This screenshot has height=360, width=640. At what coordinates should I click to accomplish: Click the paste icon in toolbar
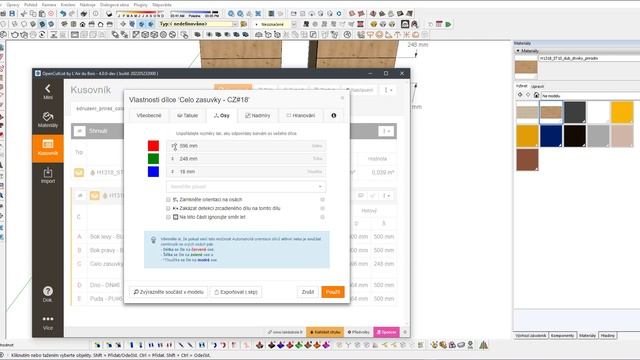click(x=42, y=13)
